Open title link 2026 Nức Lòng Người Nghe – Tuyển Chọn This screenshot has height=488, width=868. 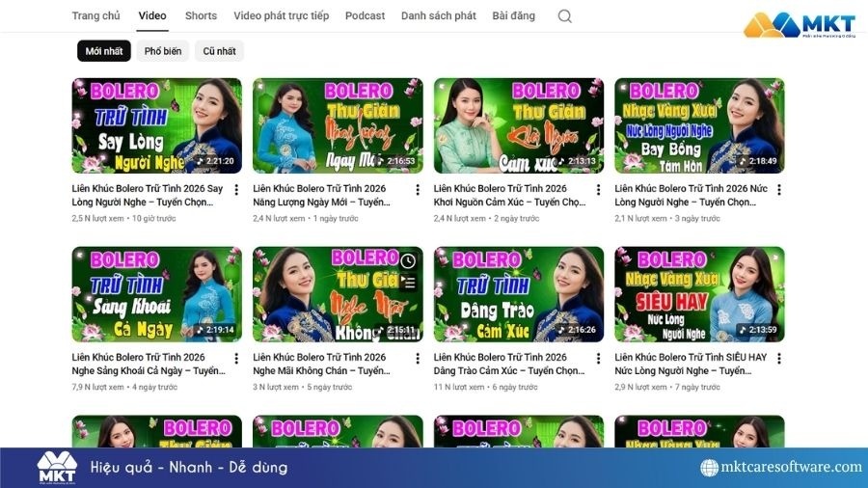click(x=691, y=196)
